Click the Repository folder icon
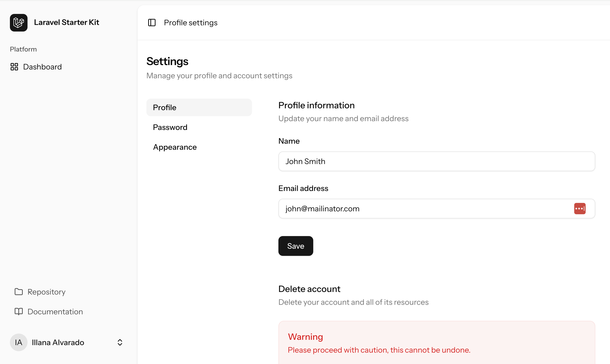Viewport: 610px width, 364px height. [x=19, y=292]
